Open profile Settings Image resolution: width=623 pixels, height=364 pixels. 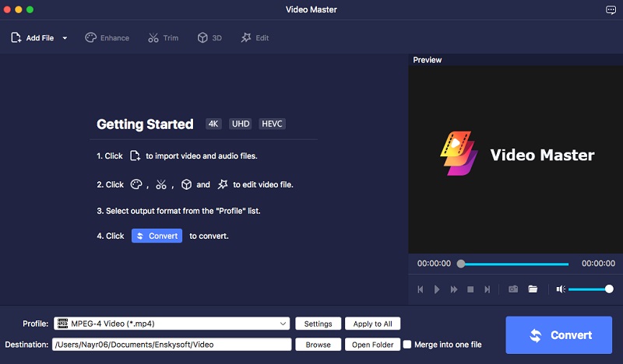pos(318,324)
